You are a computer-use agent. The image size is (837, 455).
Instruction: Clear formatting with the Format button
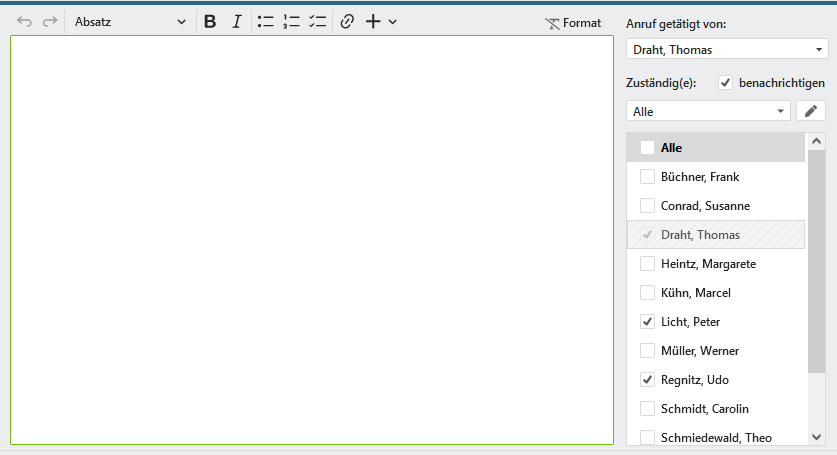[x=573, y=22]
